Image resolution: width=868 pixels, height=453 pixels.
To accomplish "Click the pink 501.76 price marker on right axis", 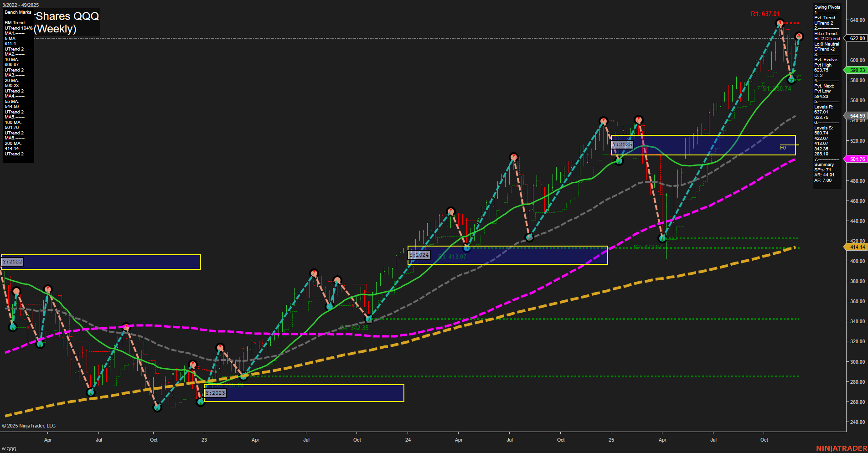I will coord(856,159).
